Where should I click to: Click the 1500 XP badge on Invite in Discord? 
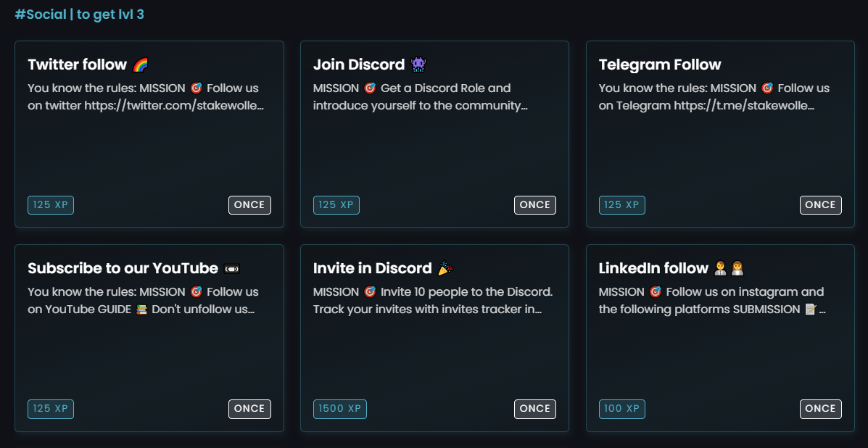[x=340, y=409]
